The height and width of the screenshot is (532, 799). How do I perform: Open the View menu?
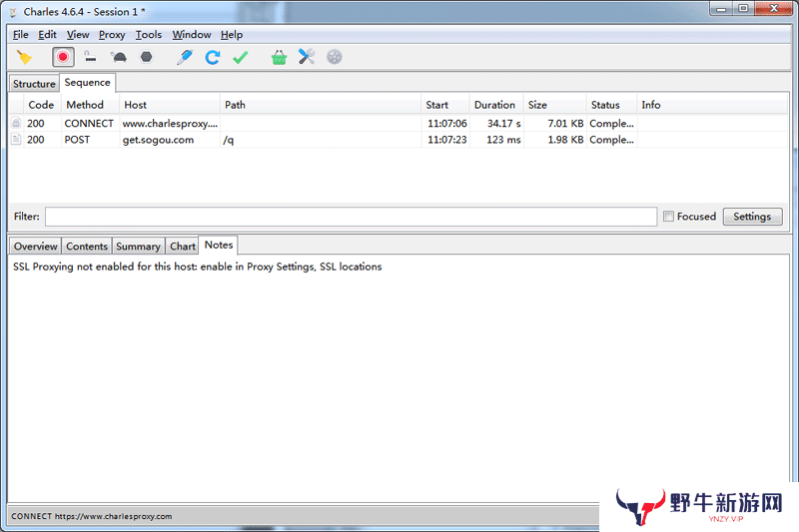[78, 35]
